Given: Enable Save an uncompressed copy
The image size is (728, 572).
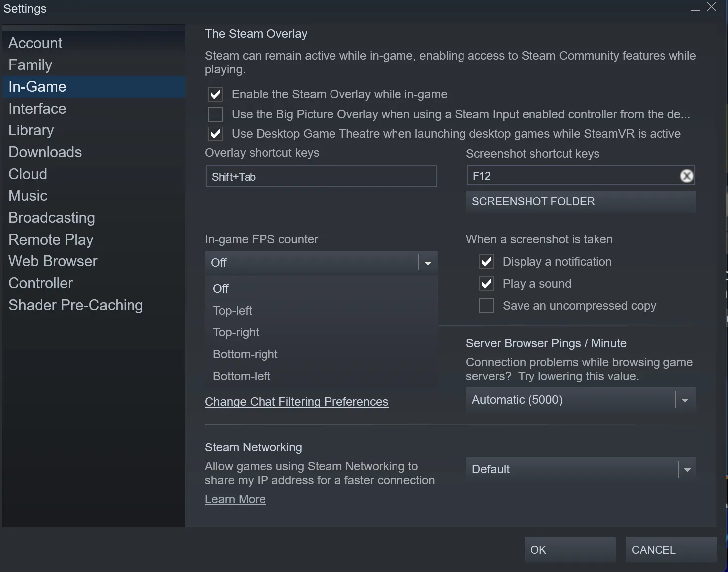Looking at the screenshot, I should [486, 305].
